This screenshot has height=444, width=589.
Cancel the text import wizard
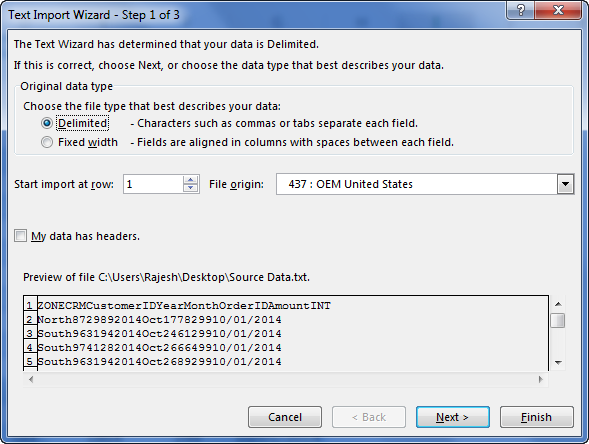285,417
